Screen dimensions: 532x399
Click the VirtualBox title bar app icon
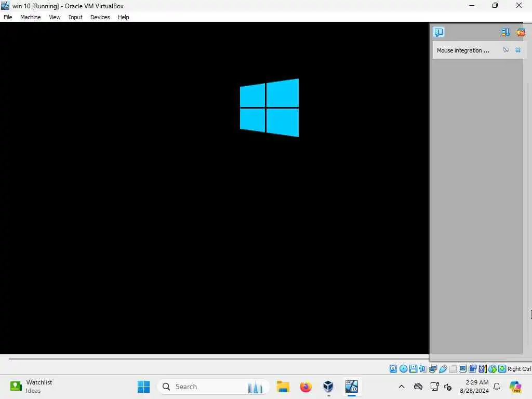(x=5, y=5)
